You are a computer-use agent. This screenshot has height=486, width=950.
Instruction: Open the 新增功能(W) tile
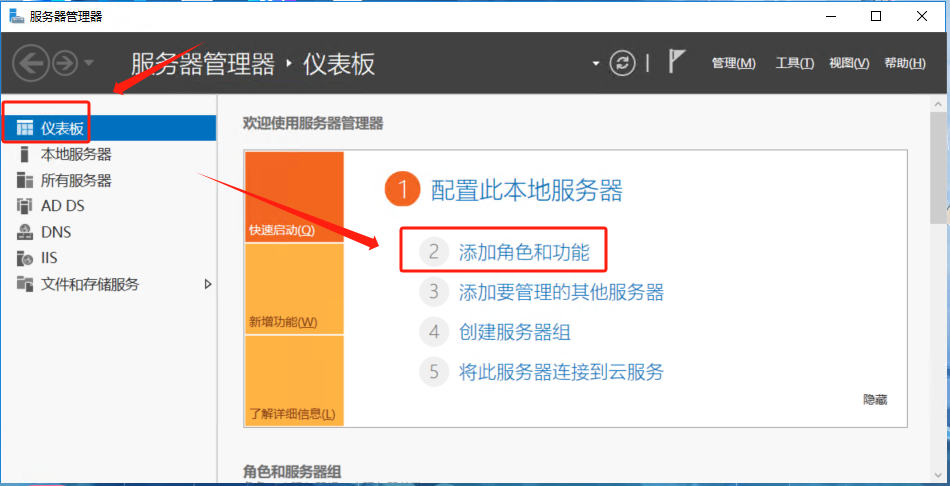(x=294, y=289)
